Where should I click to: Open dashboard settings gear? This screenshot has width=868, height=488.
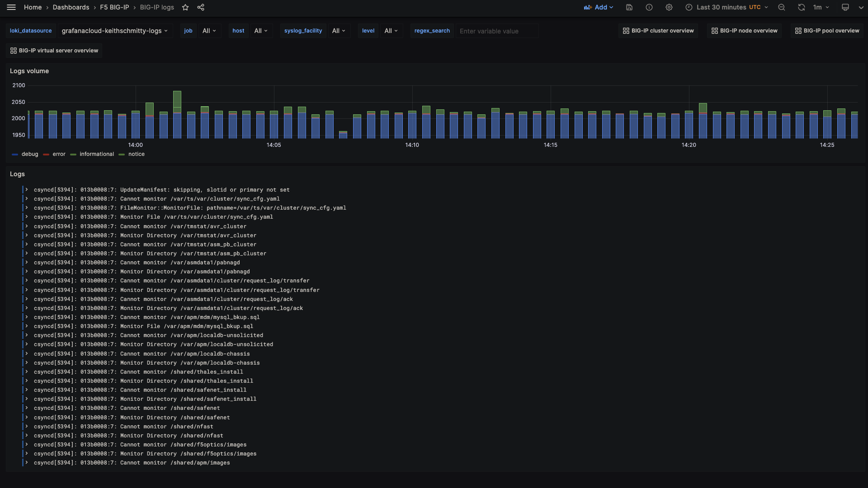669,7
